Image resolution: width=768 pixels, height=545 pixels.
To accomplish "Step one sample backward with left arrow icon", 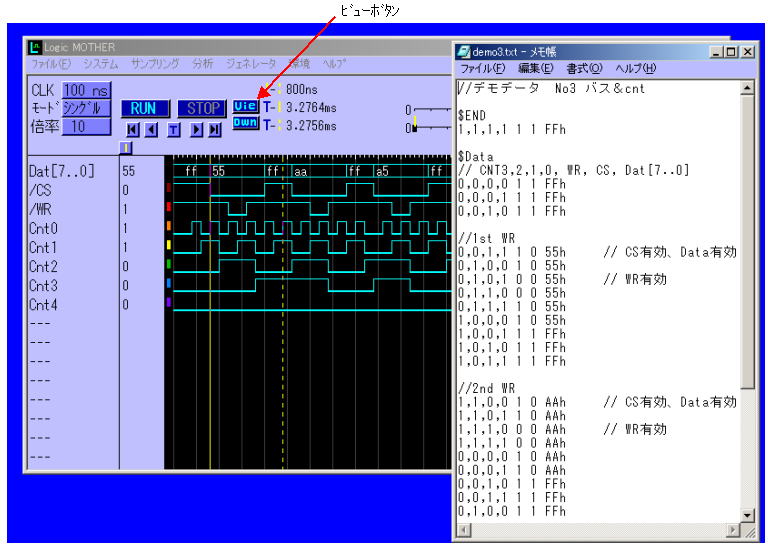I will [152, 130].
